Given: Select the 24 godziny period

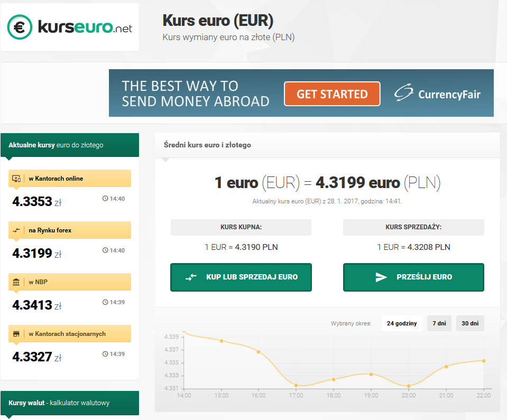Looking at the screenshot, I should [x=402, y=323].
